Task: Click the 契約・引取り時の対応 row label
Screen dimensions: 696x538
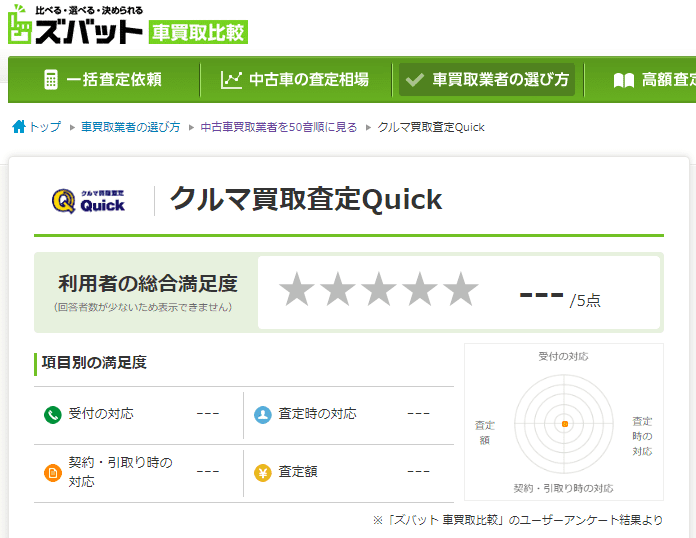Action: point(120,472)
